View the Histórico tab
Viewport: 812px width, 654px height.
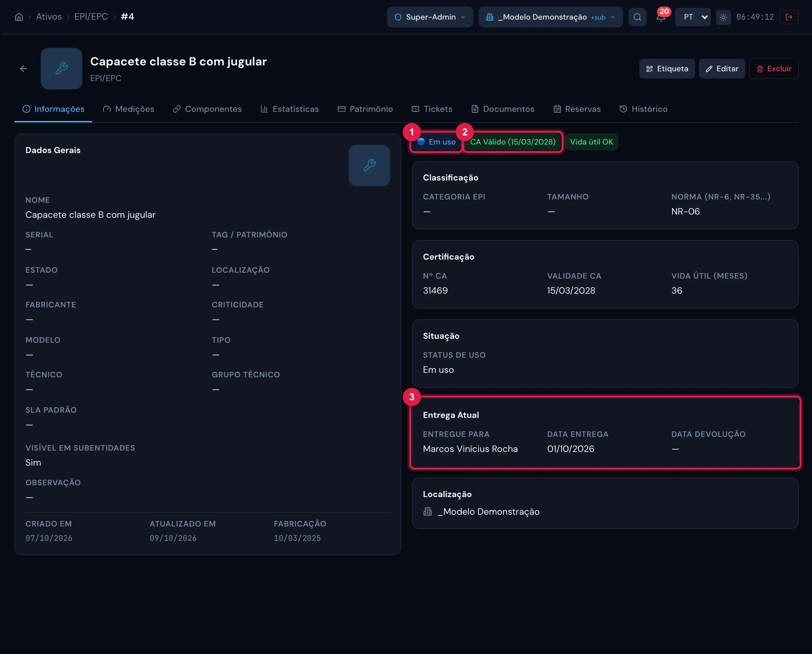click(x=643, y=109)
